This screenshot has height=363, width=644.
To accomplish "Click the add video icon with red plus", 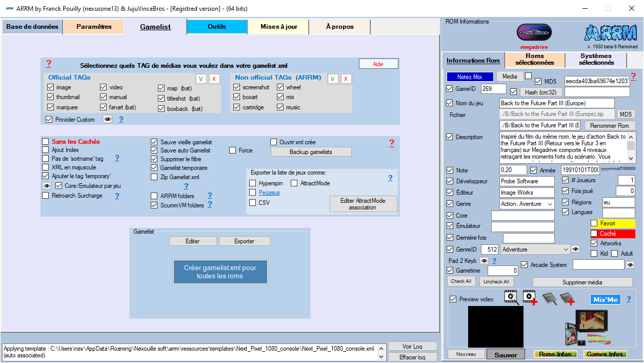I will [530, 297].
